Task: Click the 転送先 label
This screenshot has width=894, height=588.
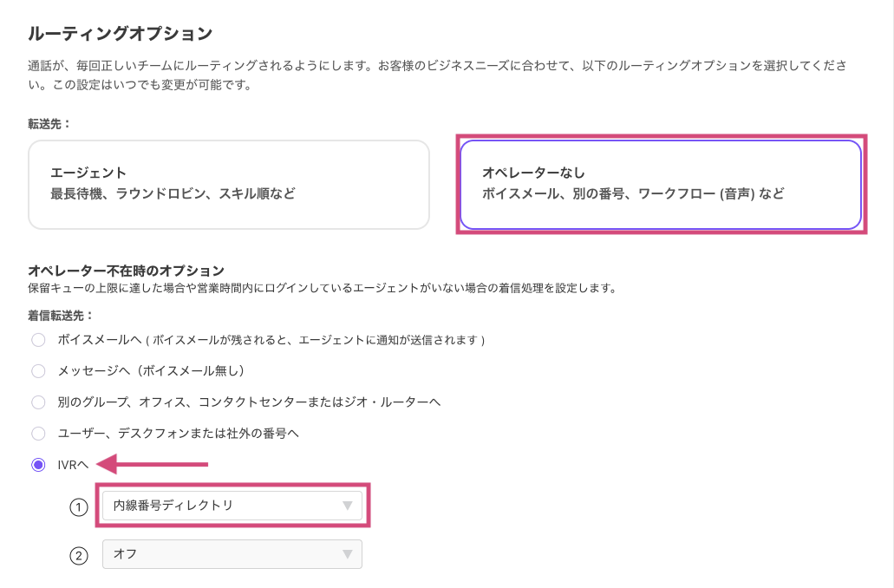Action: (x=49, y=124)
